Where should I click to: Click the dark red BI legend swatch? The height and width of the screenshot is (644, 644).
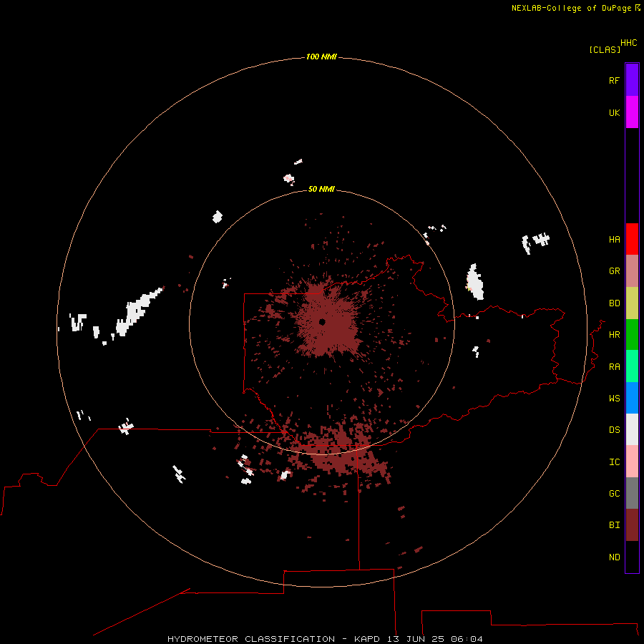click(632, 525)
